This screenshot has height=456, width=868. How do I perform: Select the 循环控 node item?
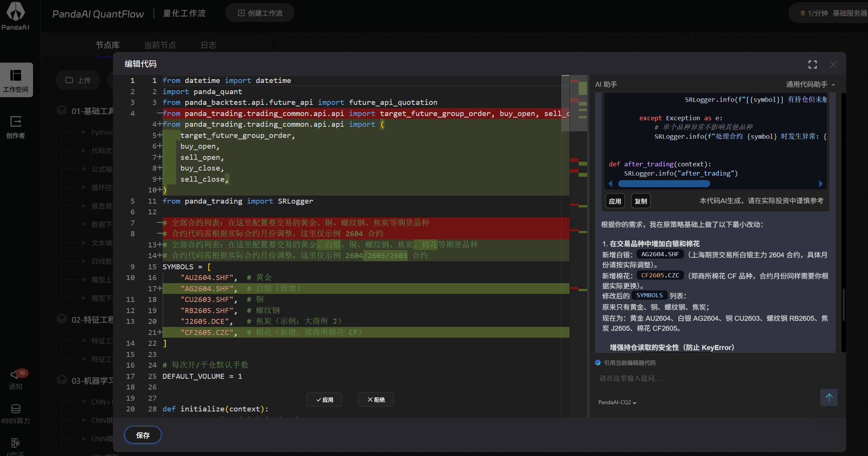101,187
